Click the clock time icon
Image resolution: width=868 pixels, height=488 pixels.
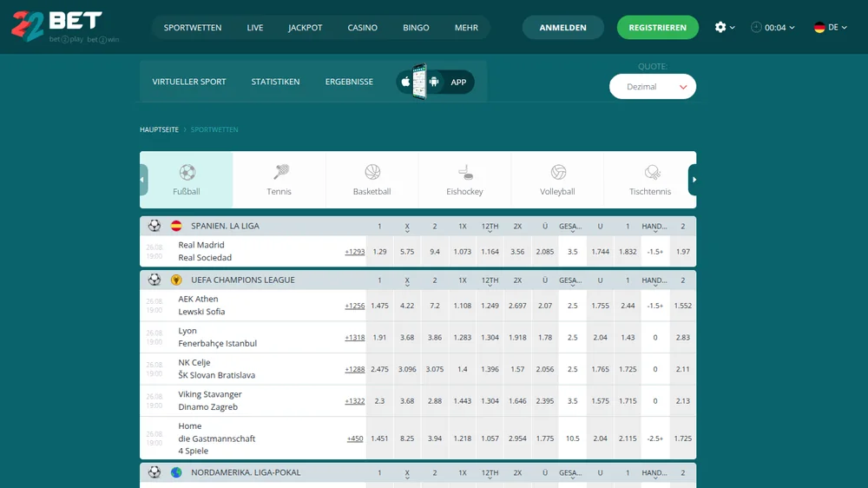pos(756,27)
